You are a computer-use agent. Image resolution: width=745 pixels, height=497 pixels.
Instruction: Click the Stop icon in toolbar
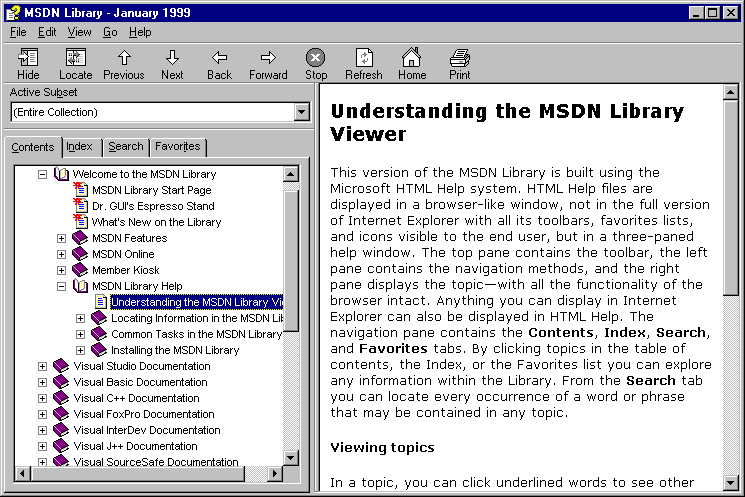pos(316,58)
